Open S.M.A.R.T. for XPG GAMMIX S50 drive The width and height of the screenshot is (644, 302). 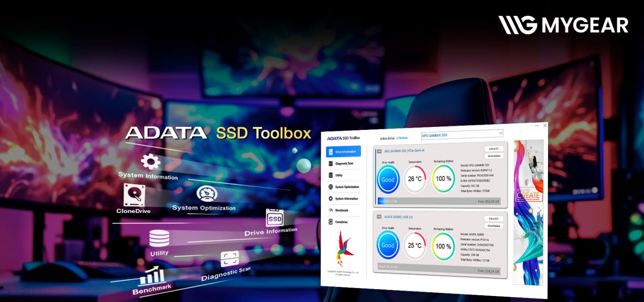pos(494,149)
